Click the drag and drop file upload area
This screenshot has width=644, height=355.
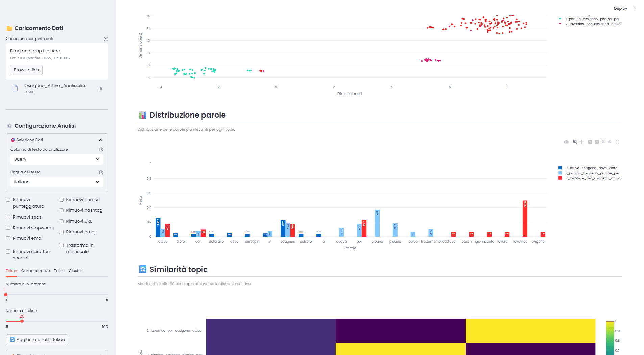click(x=57, y=61)
